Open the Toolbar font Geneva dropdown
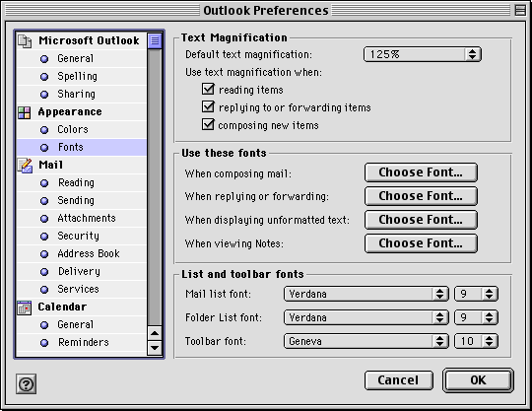The height and width of the screenshot is (411, 532). (366, 341)
